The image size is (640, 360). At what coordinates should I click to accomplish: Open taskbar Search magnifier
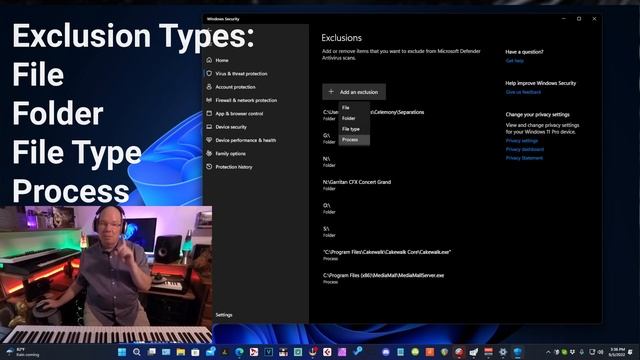137,352
